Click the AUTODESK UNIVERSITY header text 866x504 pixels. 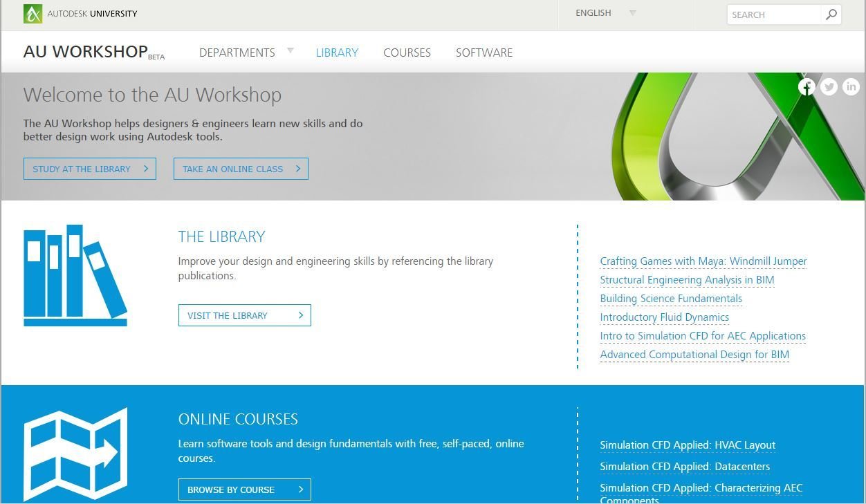pyautogui.click(x=92, y=13)
